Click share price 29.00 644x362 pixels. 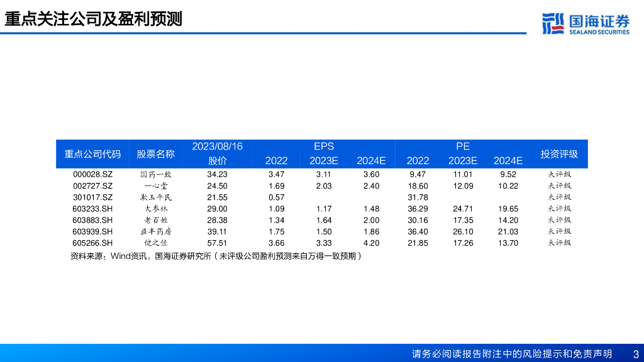[x=217, y=209]
